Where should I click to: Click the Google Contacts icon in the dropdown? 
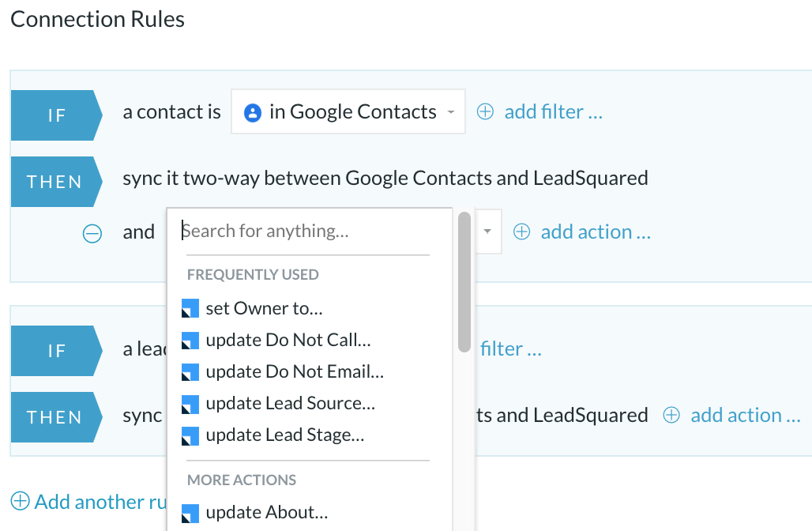pyautogui.click(x=253, y=112)
